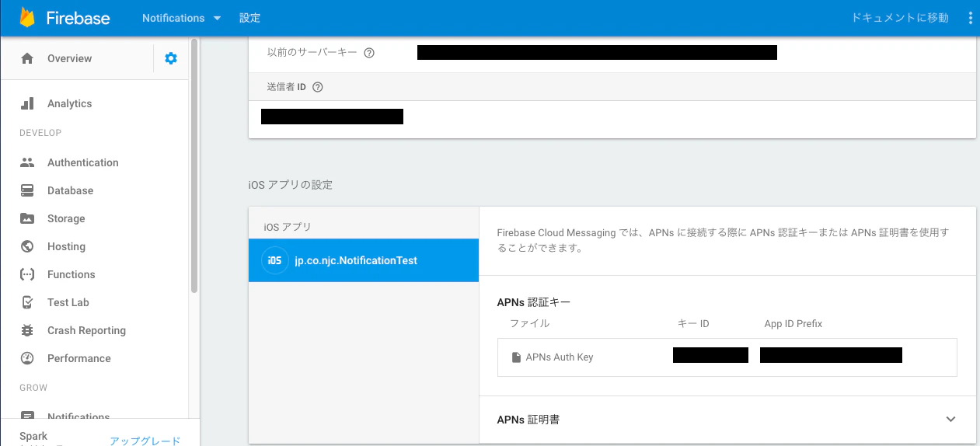Screen dimensions: 980x446
Task: Open Analytics in sidebar
Action: pos(69,103)
